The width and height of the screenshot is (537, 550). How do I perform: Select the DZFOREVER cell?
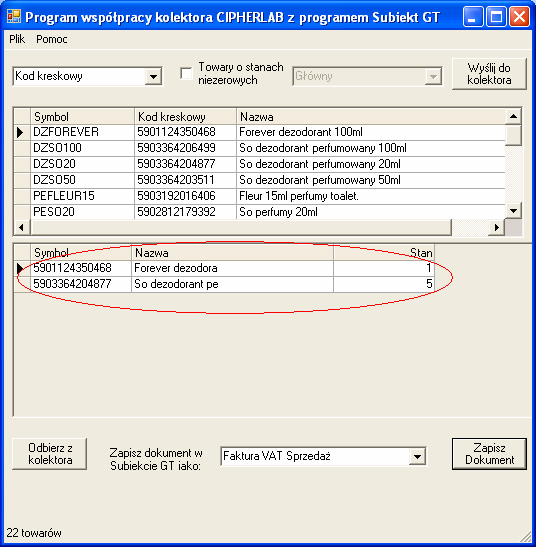point(82,132)
